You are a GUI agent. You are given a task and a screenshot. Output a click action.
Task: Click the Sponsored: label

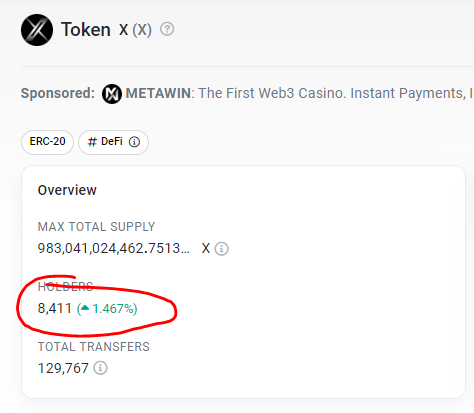58,93
